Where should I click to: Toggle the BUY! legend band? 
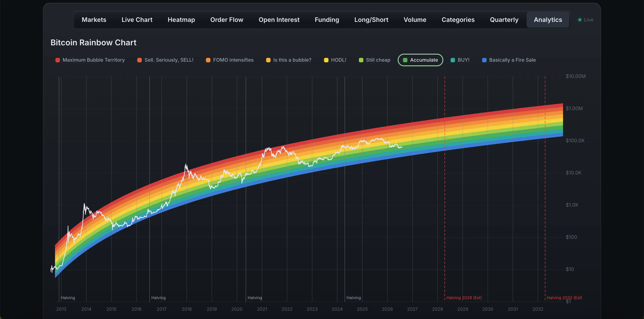[460, 60]
